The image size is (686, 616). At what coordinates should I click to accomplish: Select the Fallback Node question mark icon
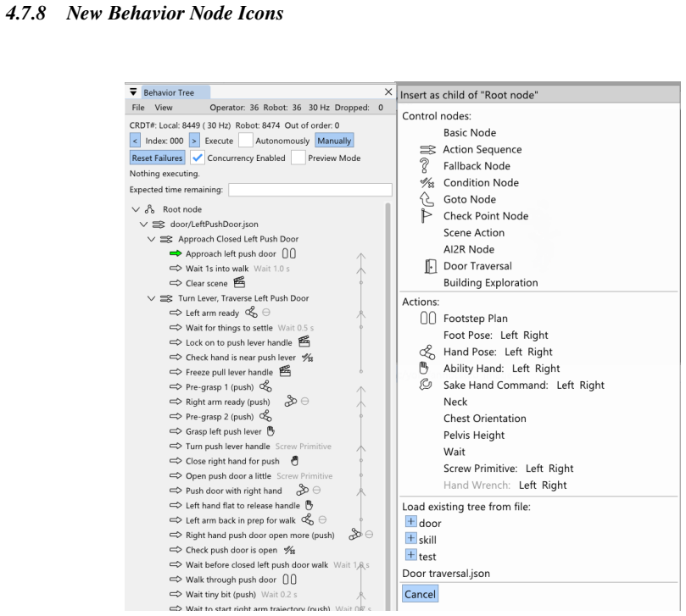(x=424, y=166)
